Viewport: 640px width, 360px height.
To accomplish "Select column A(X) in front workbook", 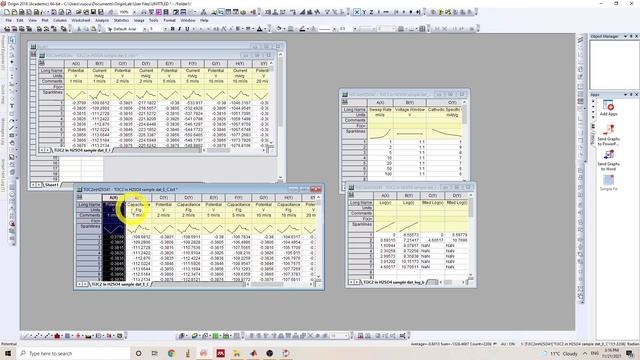I will click(113, 198).
